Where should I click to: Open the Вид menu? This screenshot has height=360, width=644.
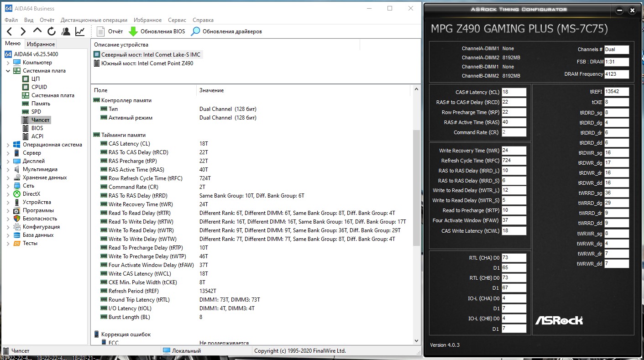[29, 20]
